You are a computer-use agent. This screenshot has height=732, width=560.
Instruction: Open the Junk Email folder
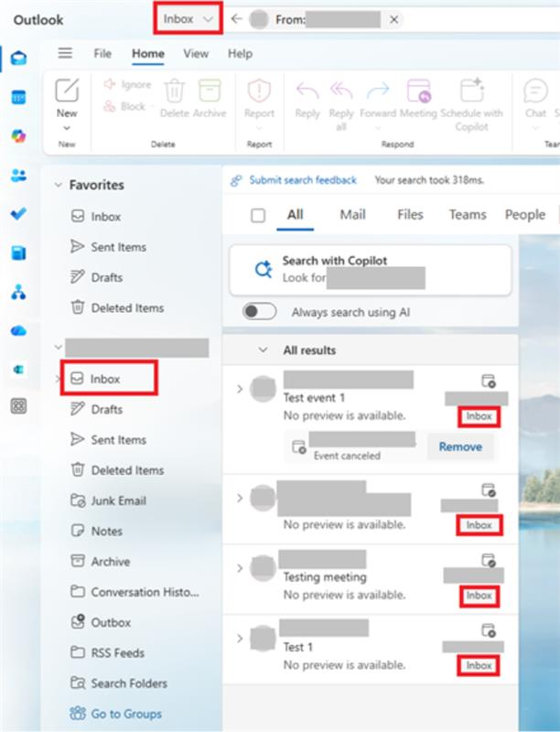click(x=119, y=501)
